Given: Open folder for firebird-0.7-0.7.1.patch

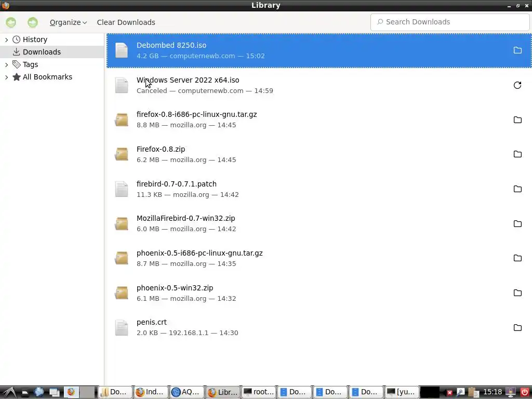Looking at the screenshot, I should pos(517,189).
